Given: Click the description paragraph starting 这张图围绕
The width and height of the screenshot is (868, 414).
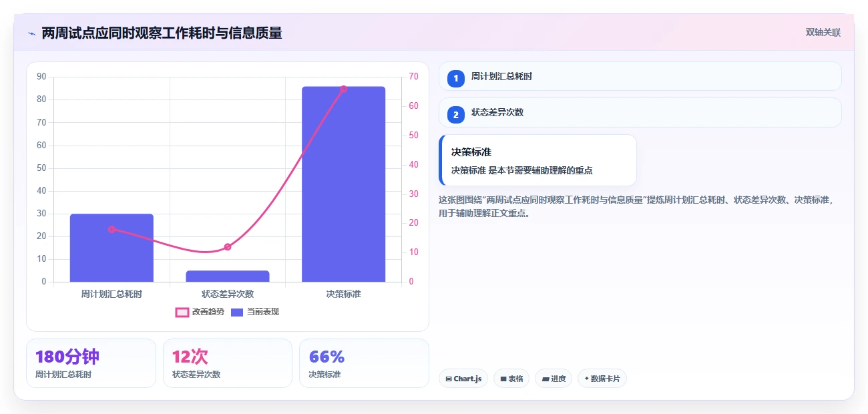Looking at the screenshot, I should [636, 206].
